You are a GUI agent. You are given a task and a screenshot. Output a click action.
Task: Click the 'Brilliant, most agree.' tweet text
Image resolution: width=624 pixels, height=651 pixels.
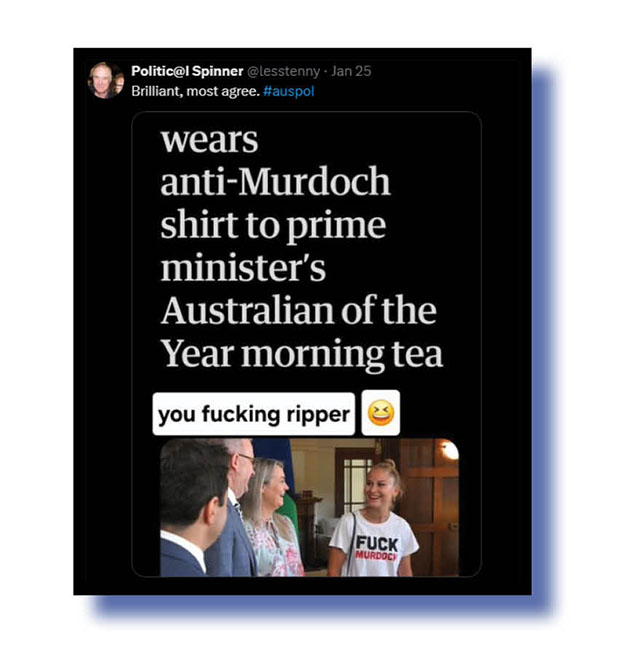coord(196,91)
